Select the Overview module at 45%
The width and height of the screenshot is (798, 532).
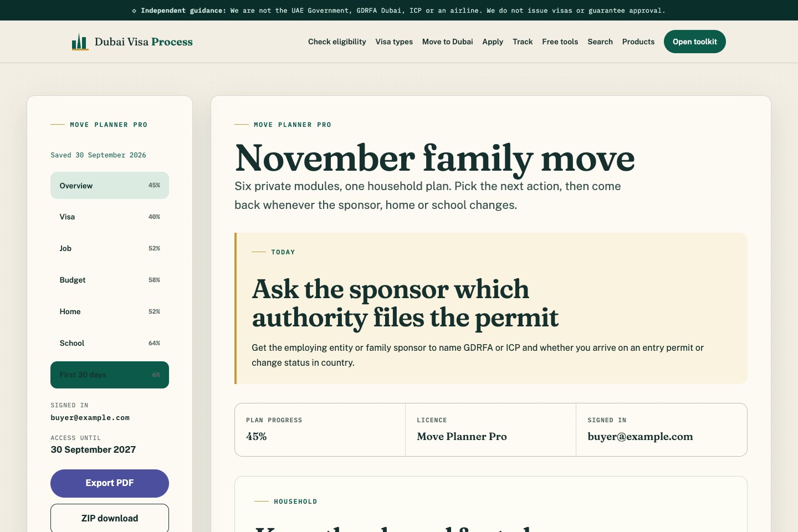click(x=110, y=186)
